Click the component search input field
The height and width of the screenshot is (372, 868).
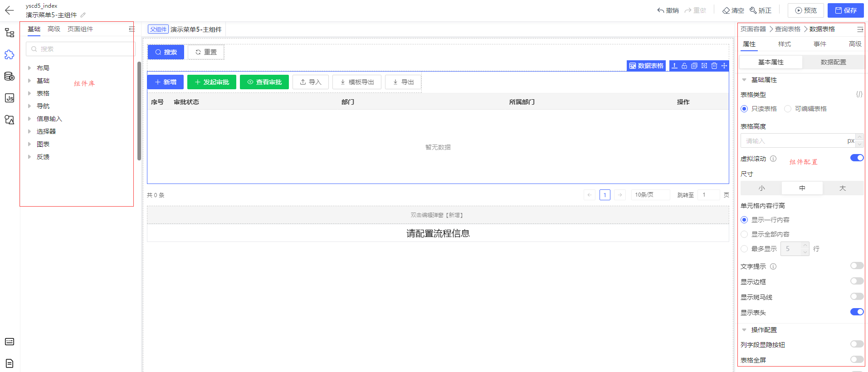(80, 49)
